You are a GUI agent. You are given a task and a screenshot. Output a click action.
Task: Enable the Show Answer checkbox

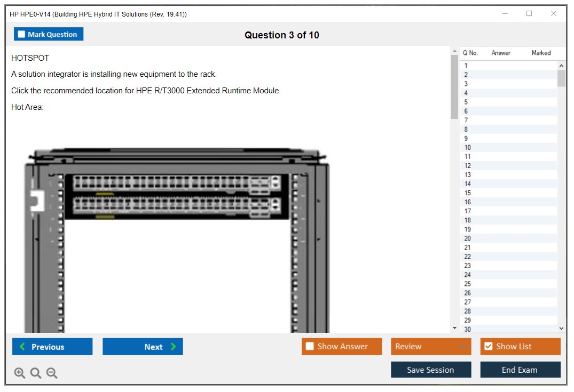click(x=310, y=347)
